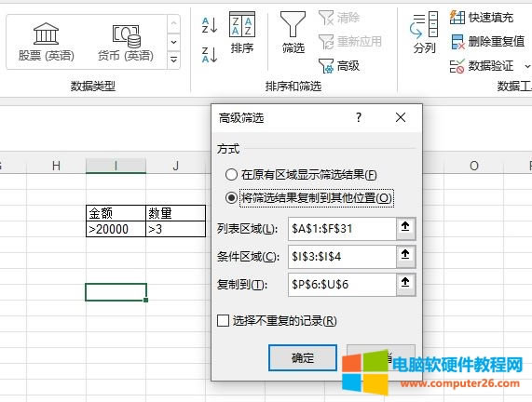Sort ascending with the A-Z icon
532x402 pixels.
210,25
